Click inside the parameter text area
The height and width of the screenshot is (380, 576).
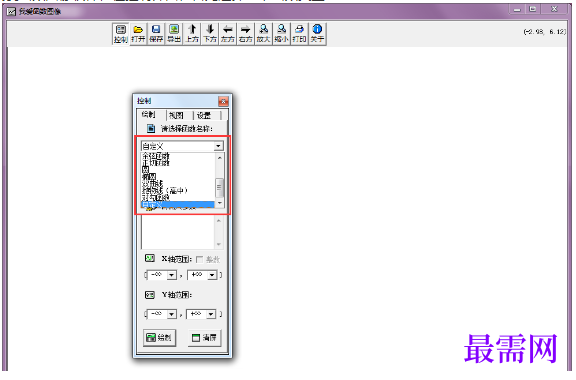(x=178, y=232)
